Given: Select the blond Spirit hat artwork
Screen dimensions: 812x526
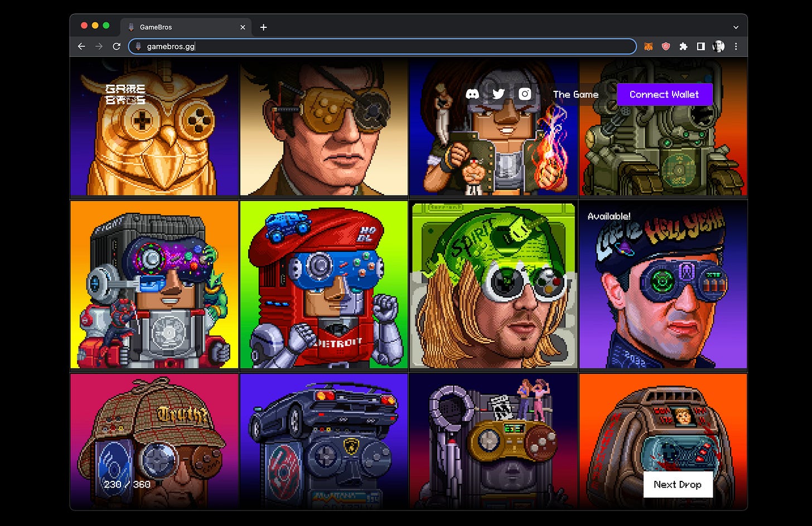Looking at the screenshot, I should tap(494, 285).
